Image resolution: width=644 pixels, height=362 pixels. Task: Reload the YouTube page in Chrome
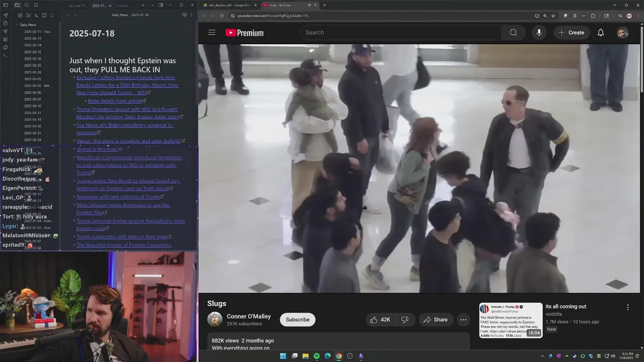(x=222, y=16)
